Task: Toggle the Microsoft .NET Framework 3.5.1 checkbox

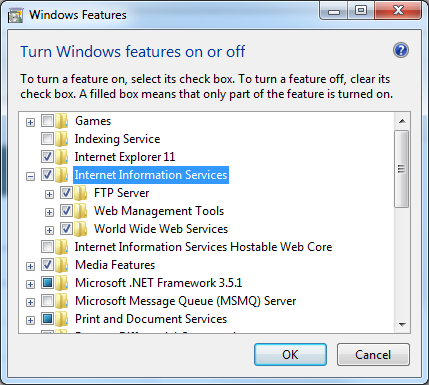Action: point(47,282)
